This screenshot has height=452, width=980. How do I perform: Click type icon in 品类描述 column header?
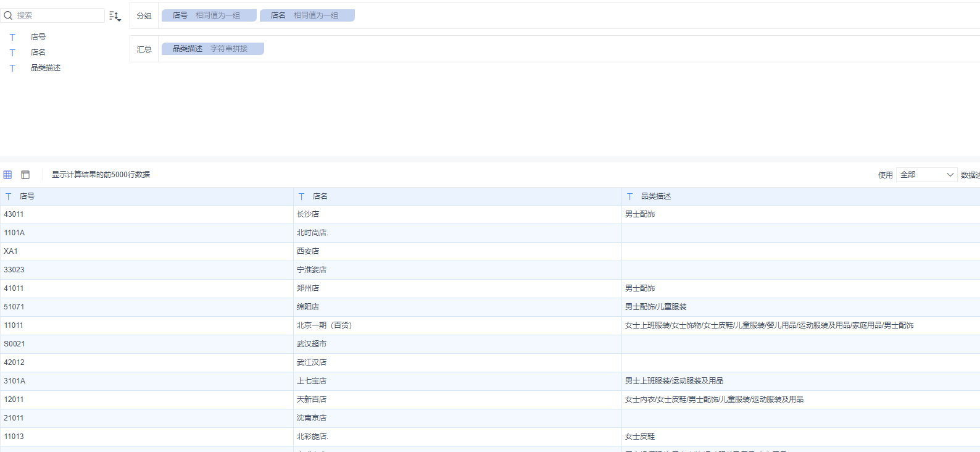pos(630,196)
